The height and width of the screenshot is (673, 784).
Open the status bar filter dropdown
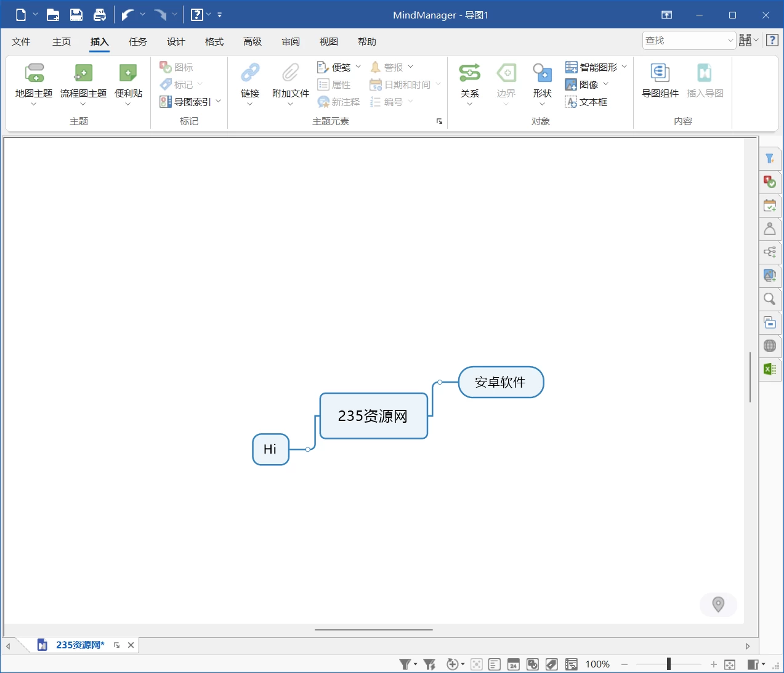416,664
